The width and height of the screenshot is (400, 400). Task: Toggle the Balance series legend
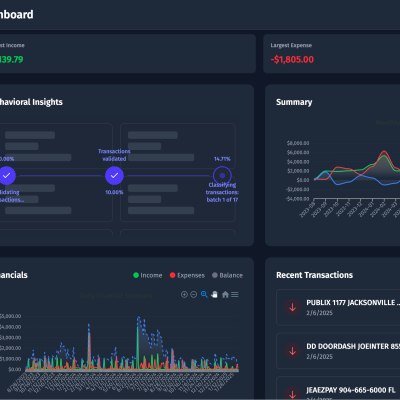click(x=227, y=275)
